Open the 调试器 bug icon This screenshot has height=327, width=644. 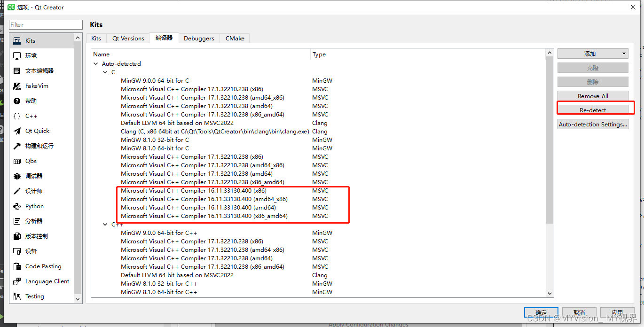coord(17,176)
